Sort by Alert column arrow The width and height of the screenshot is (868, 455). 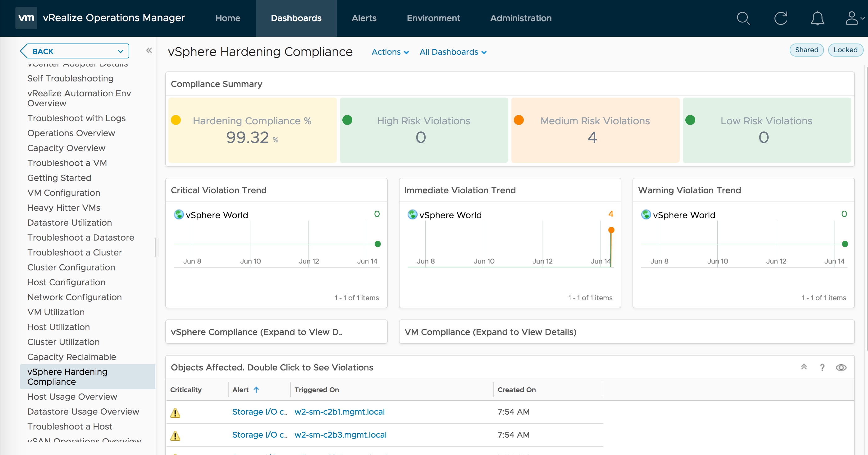click(256, 390)
